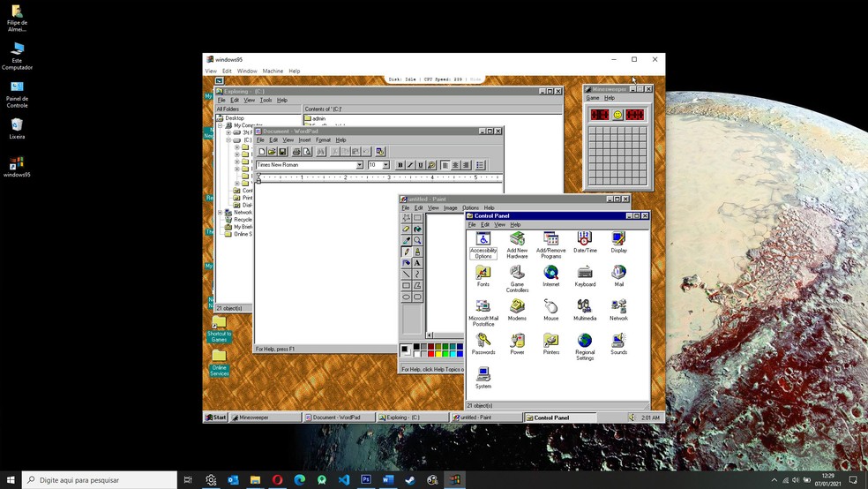Toggle bullet list style in WordPad

point(480,165)
